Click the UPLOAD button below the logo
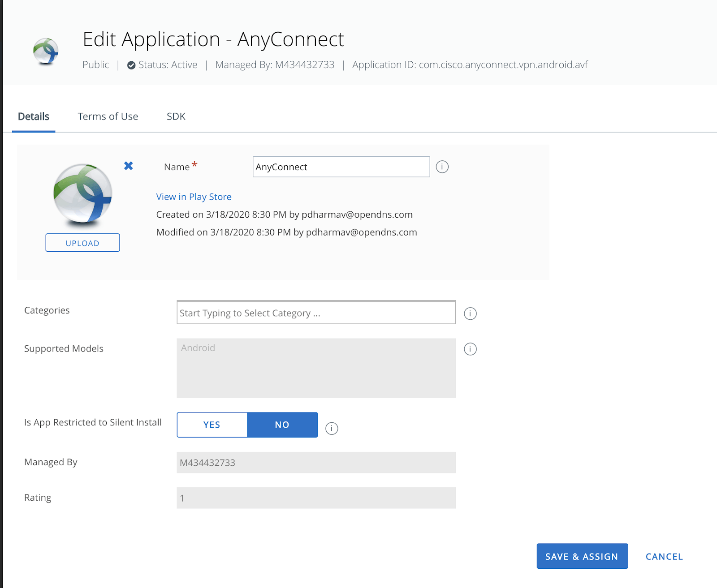This screenshot has width=717, height=588. coord(82,243)
